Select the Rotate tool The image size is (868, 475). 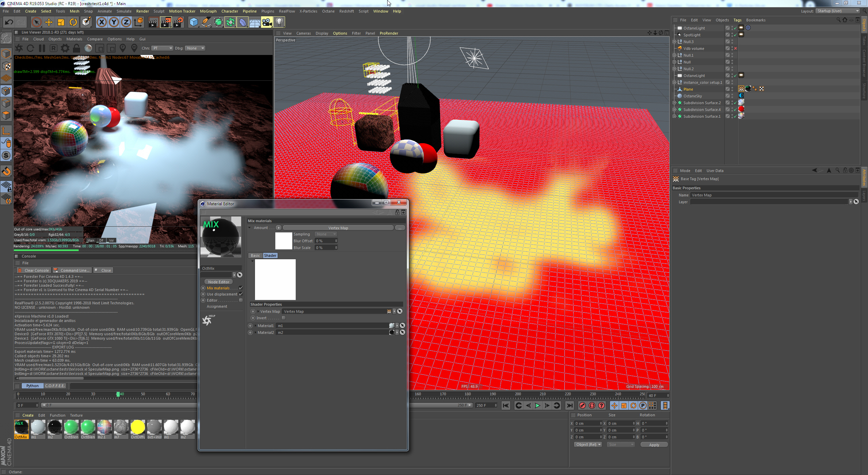73,22
